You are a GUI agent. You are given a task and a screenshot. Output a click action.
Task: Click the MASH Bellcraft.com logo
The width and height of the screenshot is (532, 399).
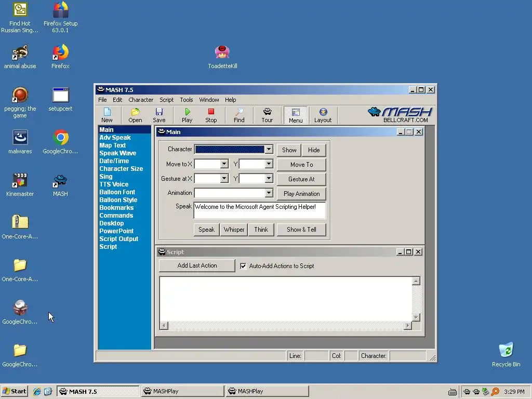click(400, 115)
